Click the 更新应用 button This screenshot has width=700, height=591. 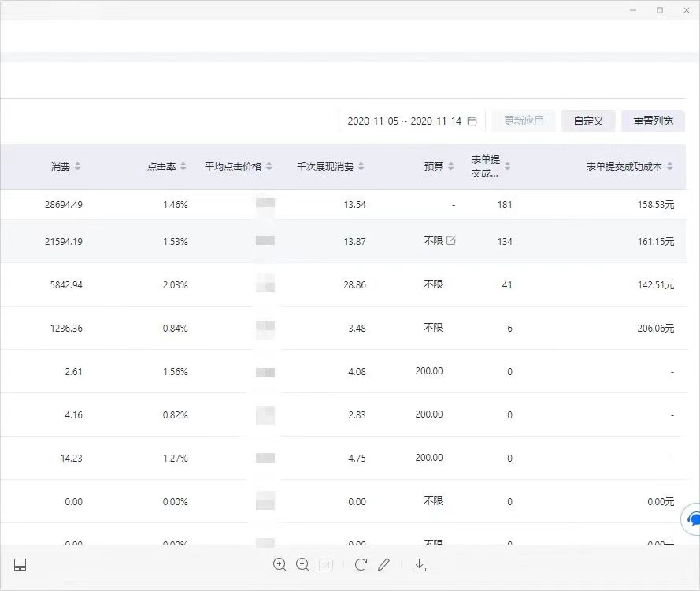(524, 121)
